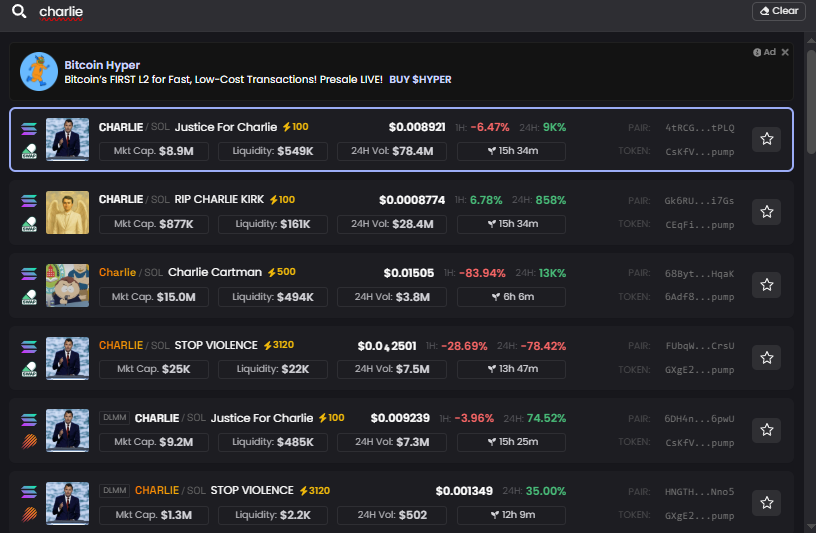
Task: Star the STOP VIOLENCE $25K pair
Action: tap(767, 358)
